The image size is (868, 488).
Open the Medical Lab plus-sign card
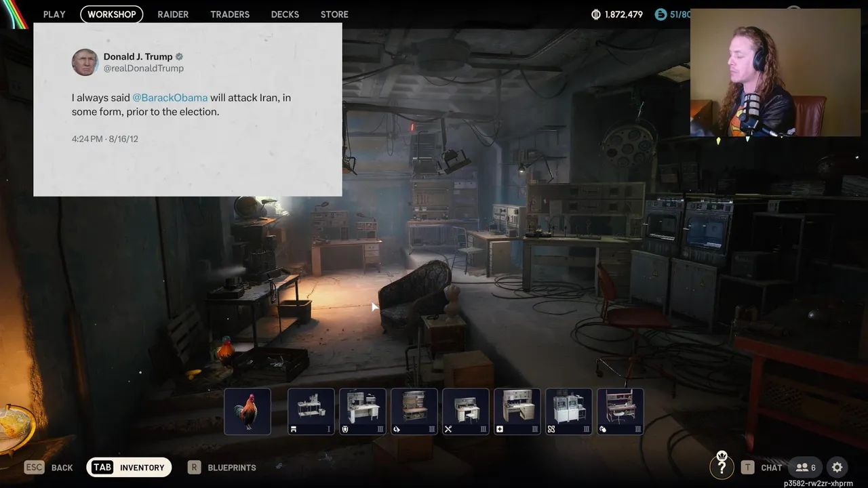(x=517, y=411)
